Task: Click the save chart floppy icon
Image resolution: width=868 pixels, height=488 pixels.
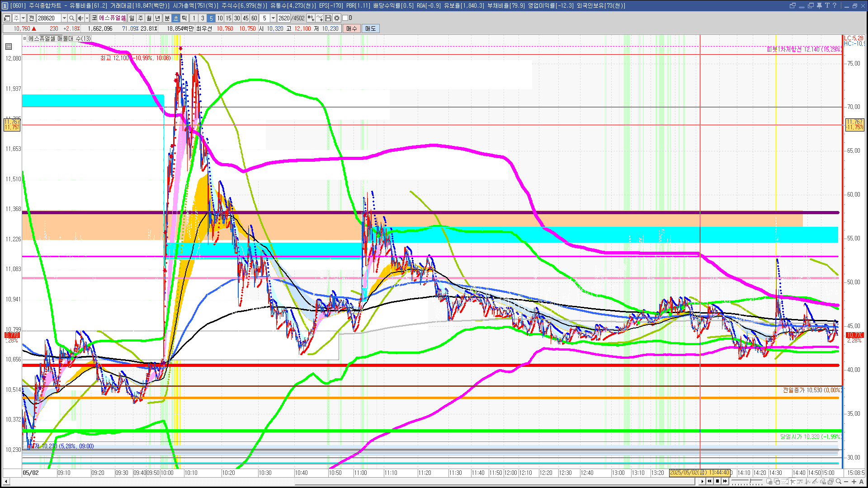Action: tap(328, 18)
